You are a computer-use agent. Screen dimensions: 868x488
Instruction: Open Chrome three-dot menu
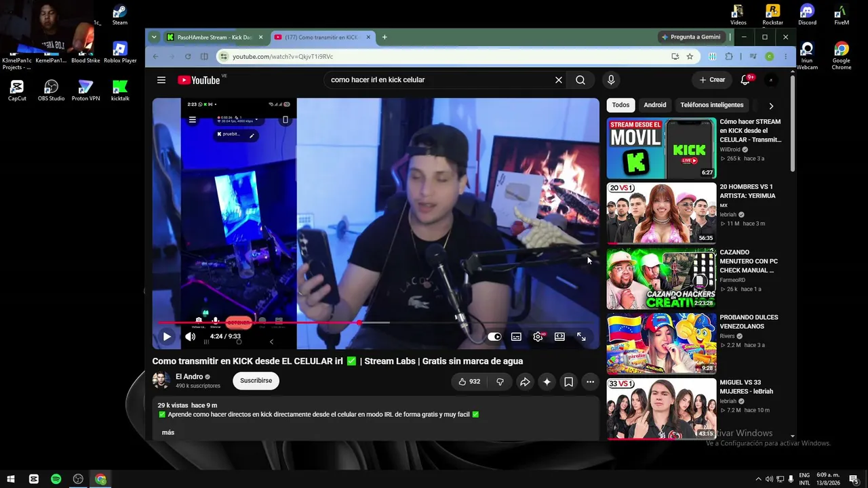(785, 56)
